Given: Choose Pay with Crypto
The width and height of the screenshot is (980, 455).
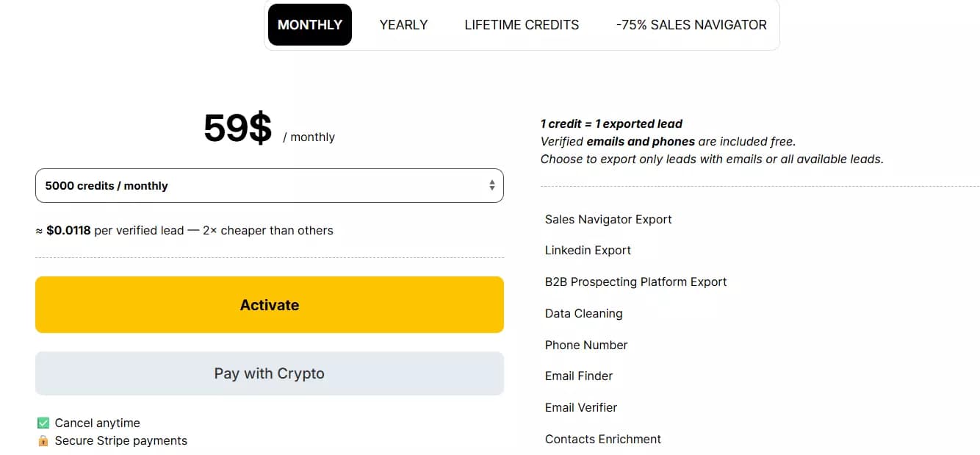Looking at the screenshot, I should [x=270, y=373].
